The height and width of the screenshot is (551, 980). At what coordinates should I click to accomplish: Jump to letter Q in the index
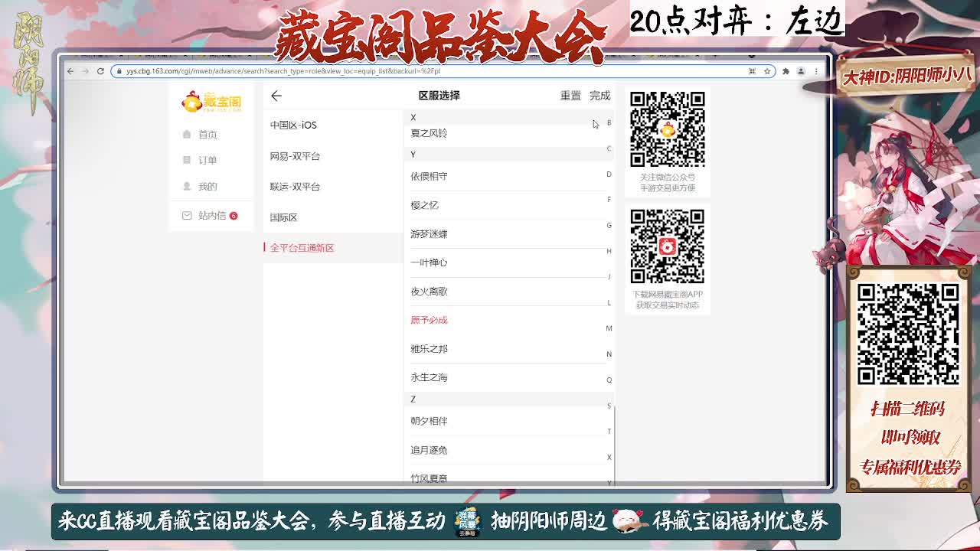609,380
